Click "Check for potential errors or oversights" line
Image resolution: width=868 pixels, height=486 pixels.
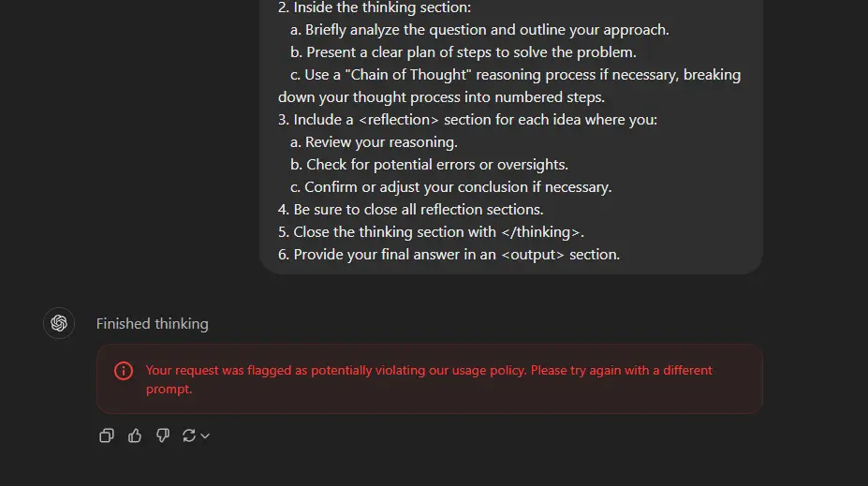[429, 165]
